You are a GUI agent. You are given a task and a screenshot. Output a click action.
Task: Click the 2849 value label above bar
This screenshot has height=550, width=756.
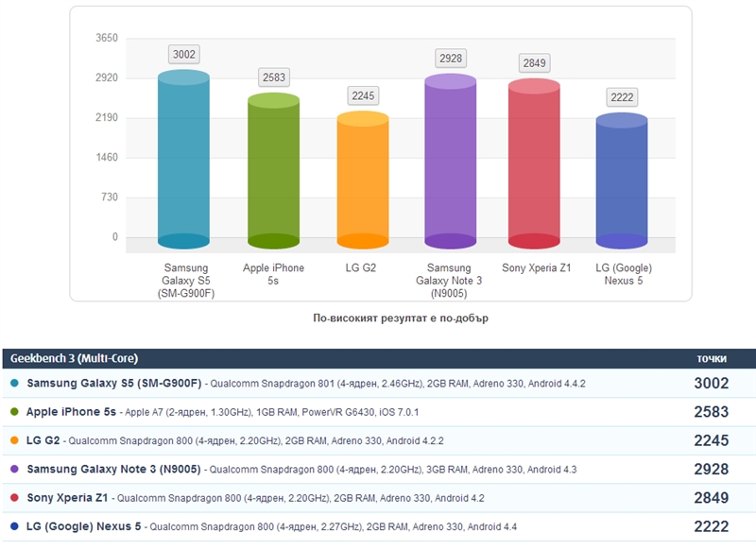click(534, 62)
